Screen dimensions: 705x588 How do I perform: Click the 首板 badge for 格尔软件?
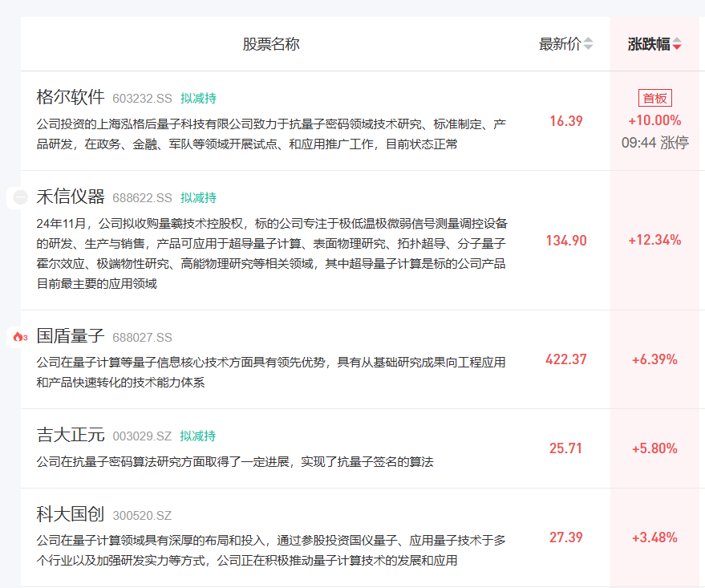pyautogui.click(x=655, y=98)
